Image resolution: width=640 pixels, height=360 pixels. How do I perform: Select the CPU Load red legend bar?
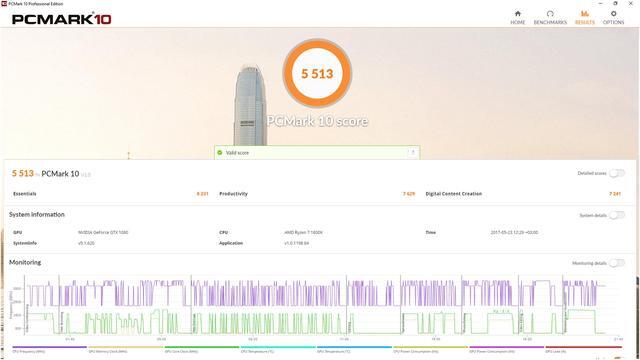583,347
